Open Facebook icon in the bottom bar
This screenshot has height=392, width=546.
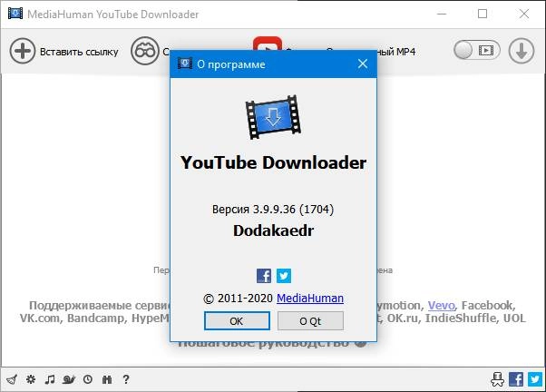tap(516, 379)
